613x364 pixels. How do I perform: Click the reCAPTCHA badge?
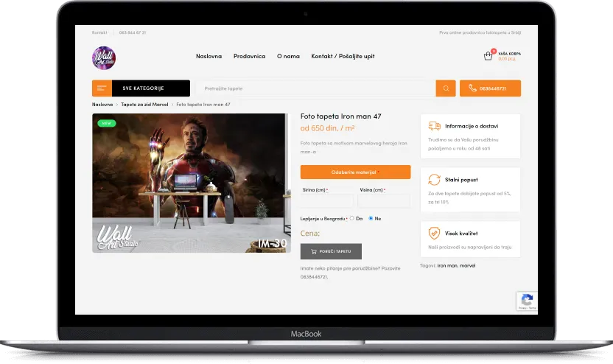pos(527,301)
